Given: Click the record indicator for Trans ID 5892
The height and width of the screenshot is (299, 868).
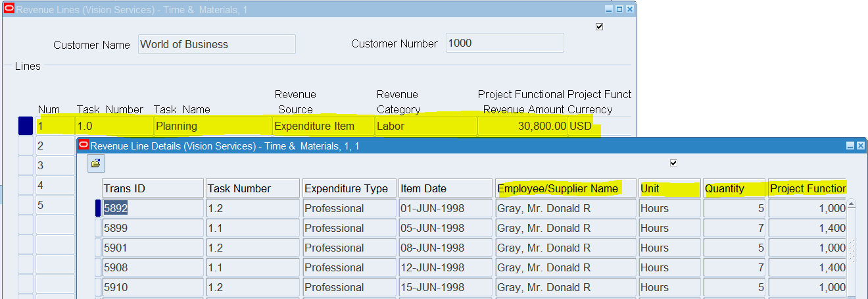Looking at the screenshot, I should (x=98, y=208).
